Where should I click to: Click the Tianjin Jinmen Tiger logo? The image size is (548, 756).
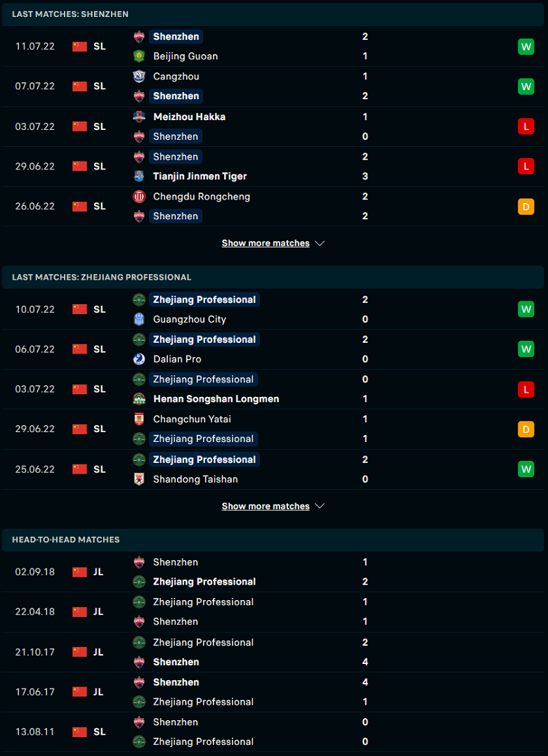point(139,176)
